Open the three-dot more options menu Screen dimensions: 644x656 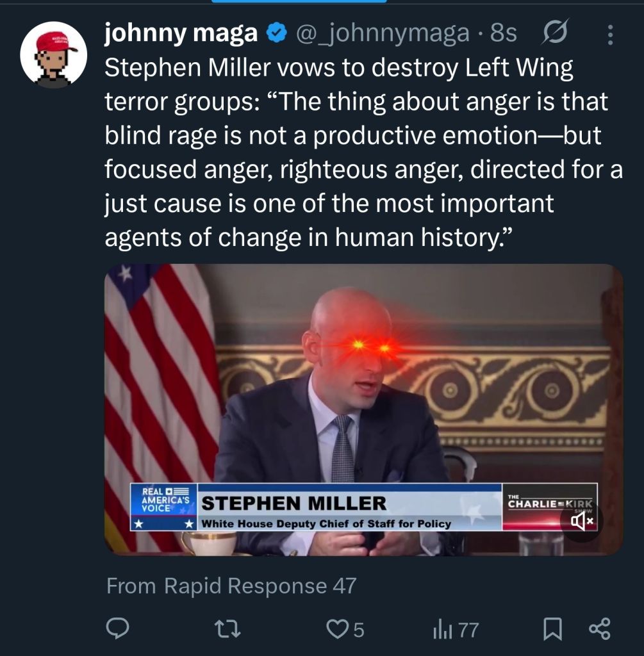tap(610, 35)
